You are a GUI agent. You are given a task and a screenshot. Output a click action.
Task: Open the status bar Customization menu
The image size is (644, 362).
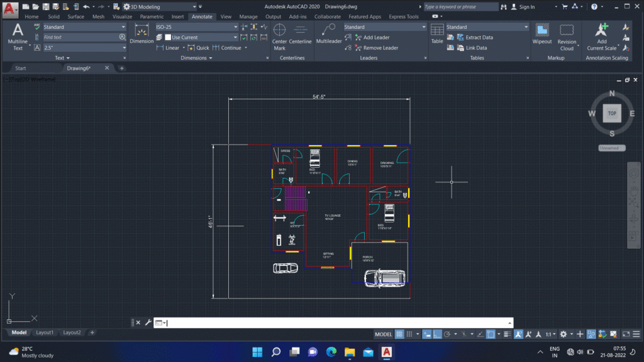tap(636, 334)
